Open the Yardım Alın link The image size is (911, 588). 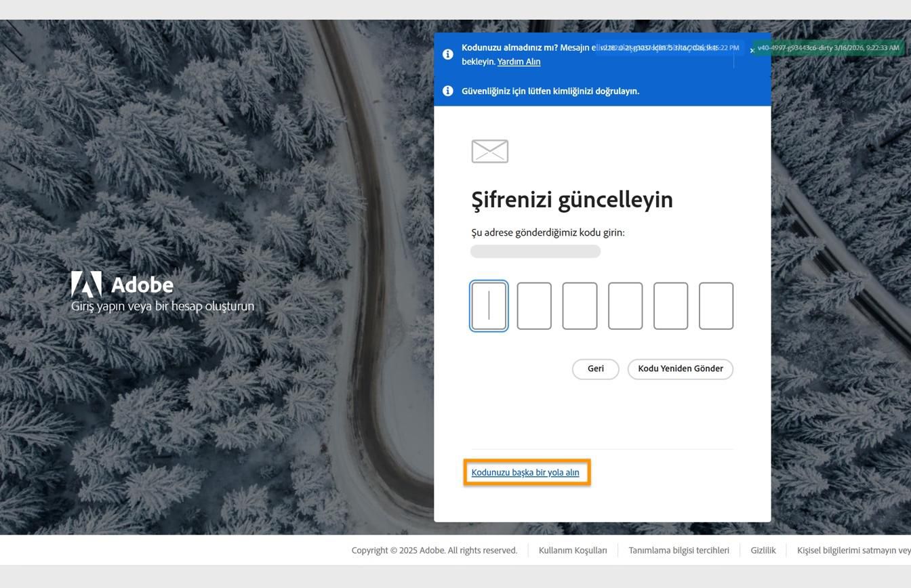(x=519, y=62)
